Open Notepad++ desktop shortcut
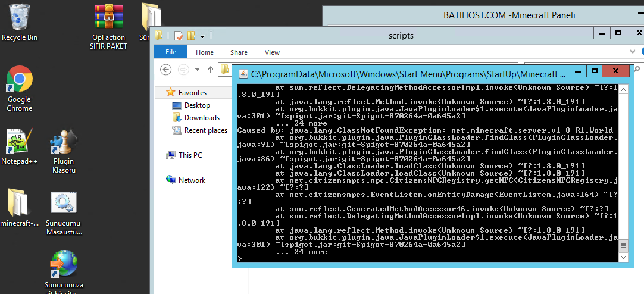This screenshot has width=644, height=294. coord(19,146)
